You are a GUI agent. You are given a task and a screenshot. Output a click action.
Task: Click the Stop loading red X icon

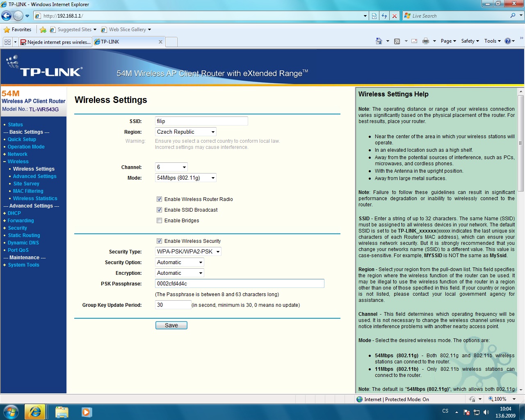tap(395, 16)
